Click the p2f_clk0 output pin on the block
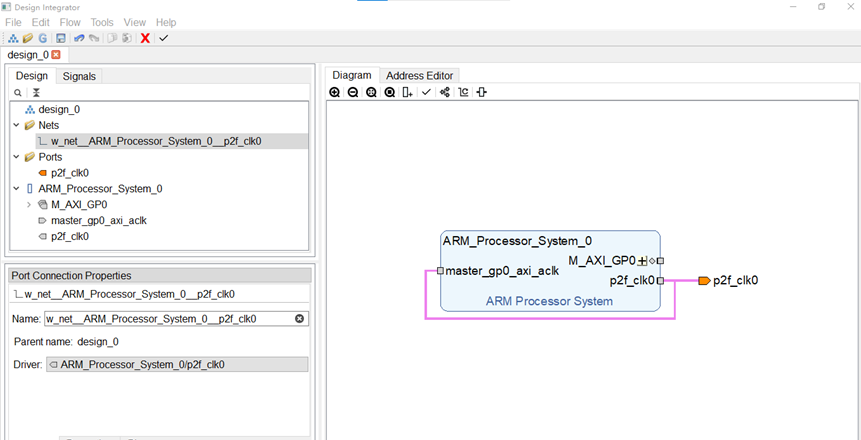The height and width of the screenshot is (440, 861). pos(660,281)
